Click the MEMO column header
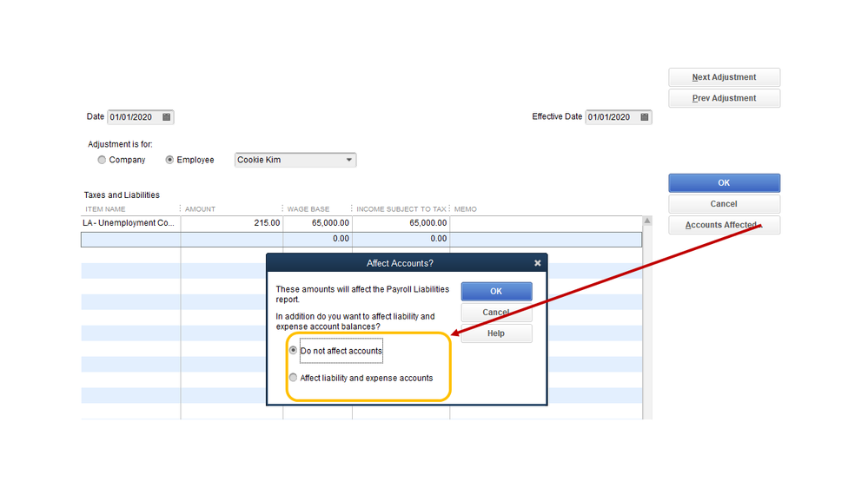 466,209
